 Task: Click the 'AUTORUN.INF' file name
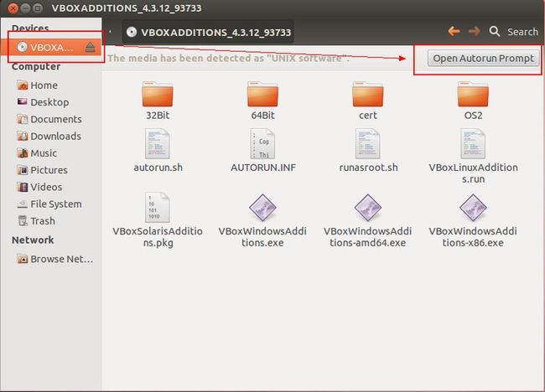pyautogui.click(x=263, y=168)
